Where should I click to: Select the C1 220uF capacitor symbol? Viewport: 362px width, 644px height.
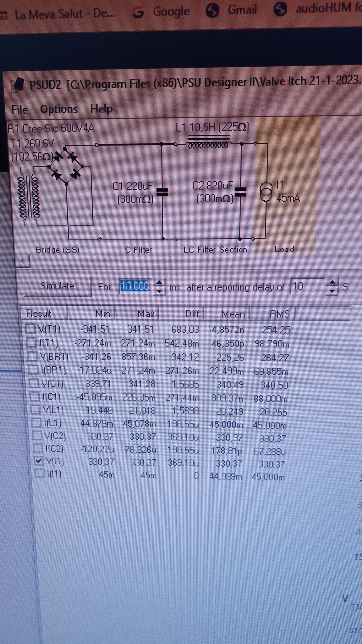(x=162, y=192)
